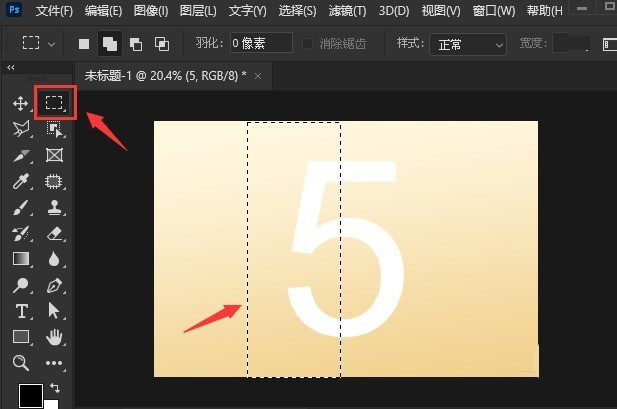Viewport: 617px width, 409px height.
Task: Choose the Gradient tool
Action: 20,259
